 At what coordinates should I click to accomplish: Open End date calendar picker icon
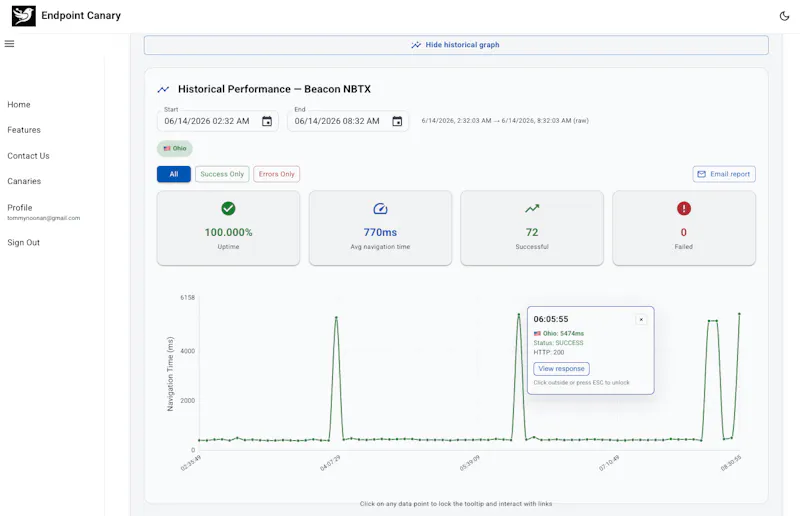tap(397, 121)
